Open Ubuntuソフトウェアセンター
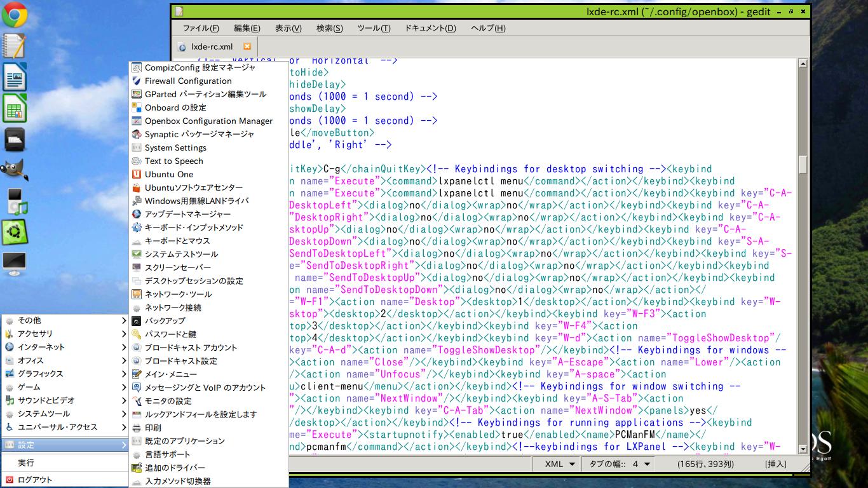The width and height of the screenshot is (868, 488). [193, 187]
